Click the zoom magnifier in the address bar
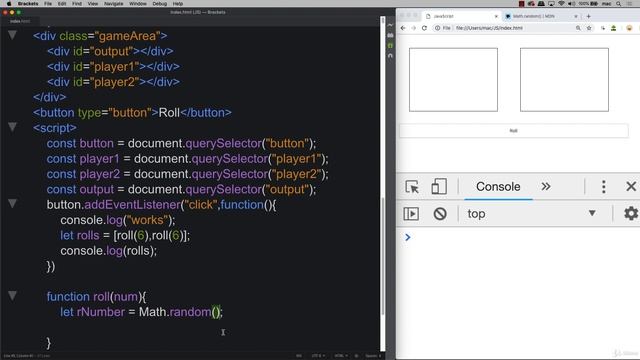Viewport: 640px width, 360px height. pyautogui.click(x=578, y=28)
